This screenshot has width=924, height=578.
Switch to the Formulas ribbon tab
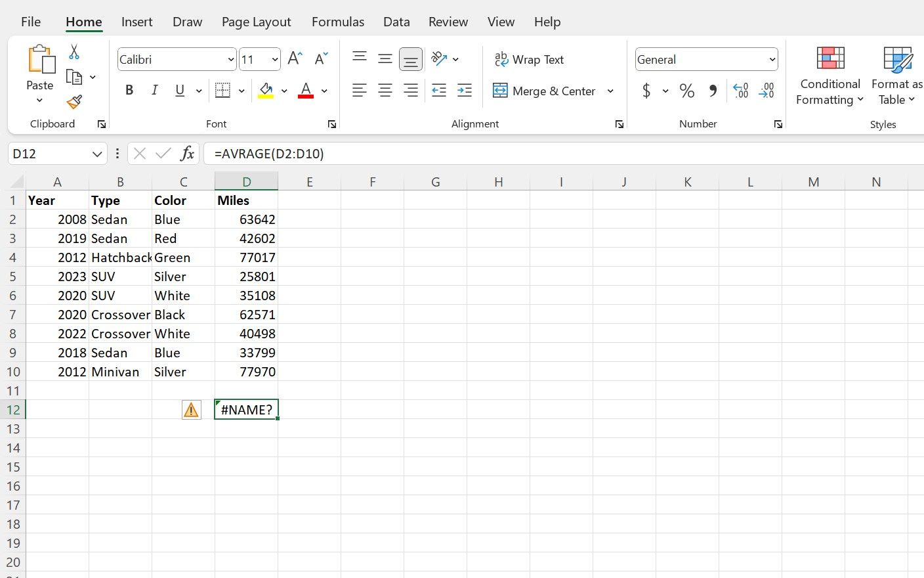coord(338,22)
